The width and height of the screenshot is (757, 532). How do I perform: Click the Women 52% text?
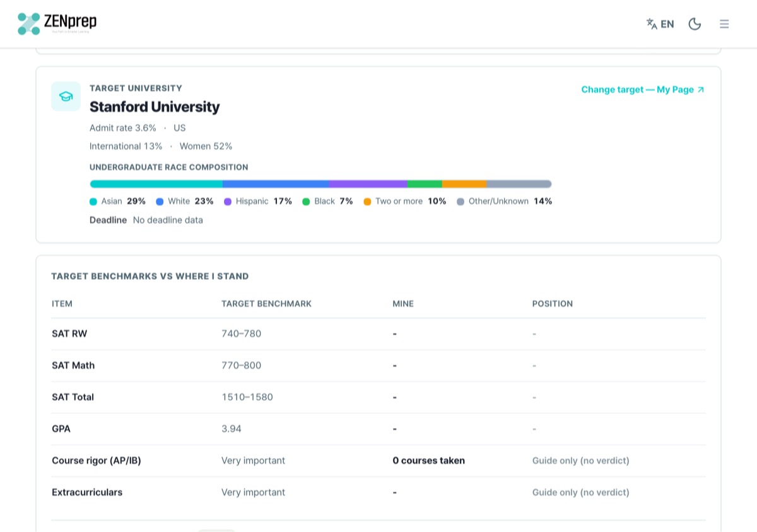pyautogui.click(x=206, y=146)
